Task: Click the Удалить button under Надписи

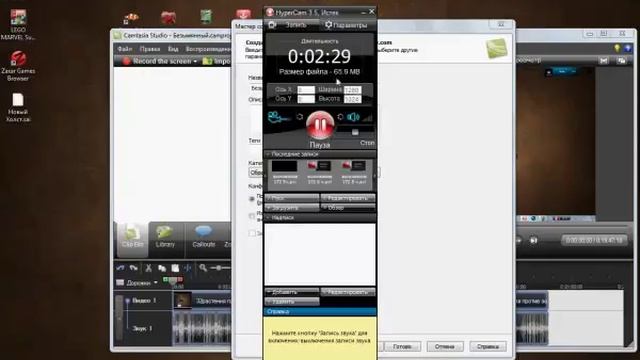Action: coord(292,302)
